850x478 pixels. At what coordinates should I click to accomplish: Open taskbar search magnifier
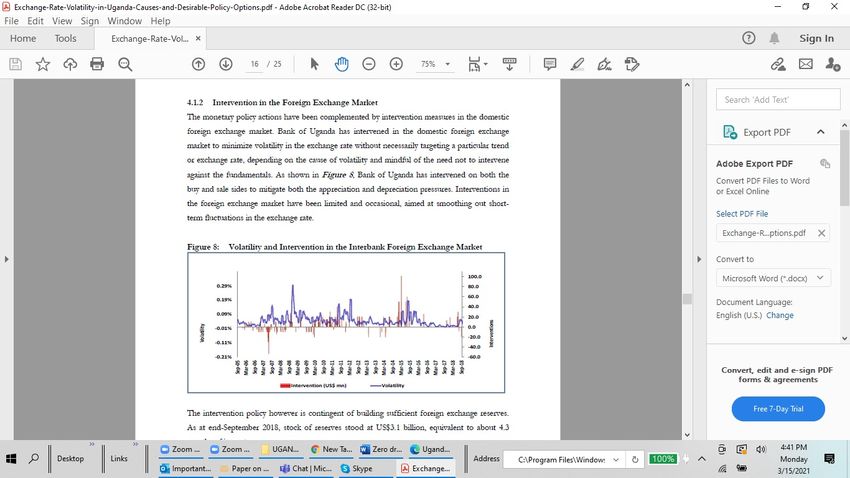point(34,458)
